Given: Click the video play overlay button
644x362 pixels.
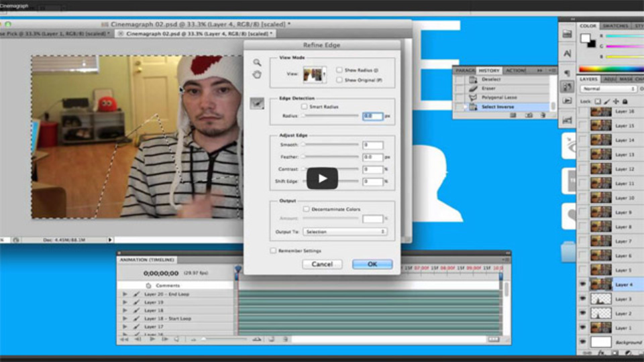Looking at the screenshot, I should click(323, 178).
